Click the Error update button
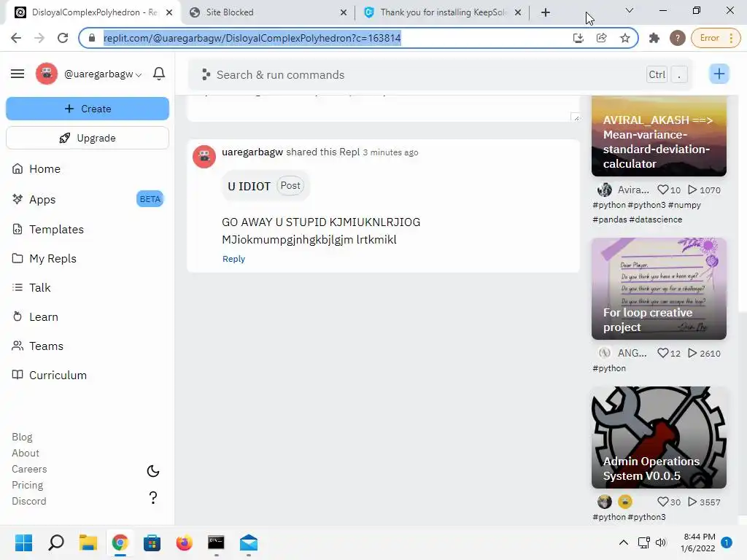The height and width of the screenshot is (560, 747). (716, 38)
